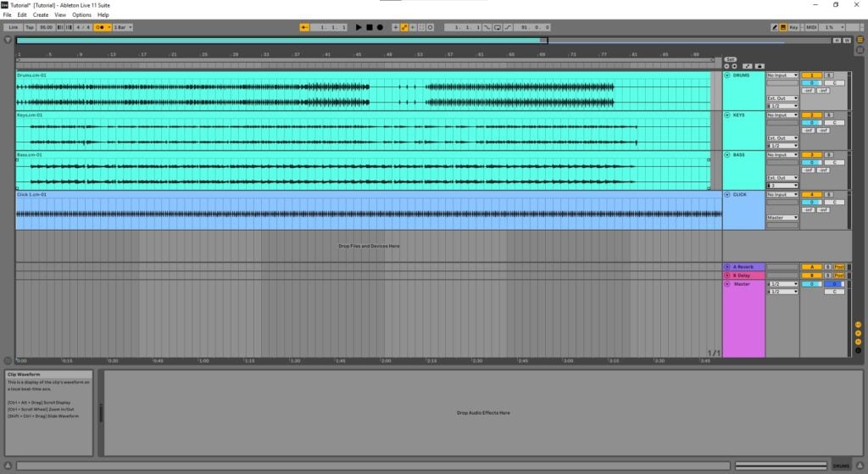Click the Re-enable Automation button
The width and height of the screenshot is (868, 474).
(413, 27)
